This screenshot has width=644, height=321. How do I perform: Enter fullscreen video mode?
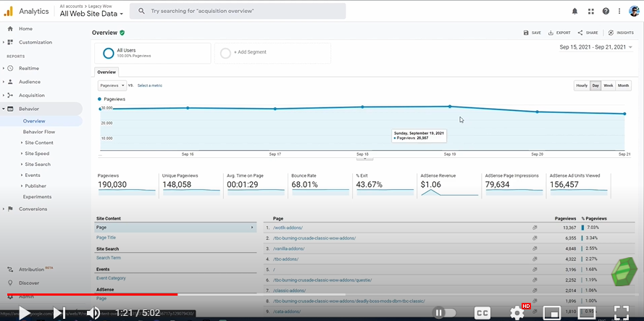[x=622, y=313]
